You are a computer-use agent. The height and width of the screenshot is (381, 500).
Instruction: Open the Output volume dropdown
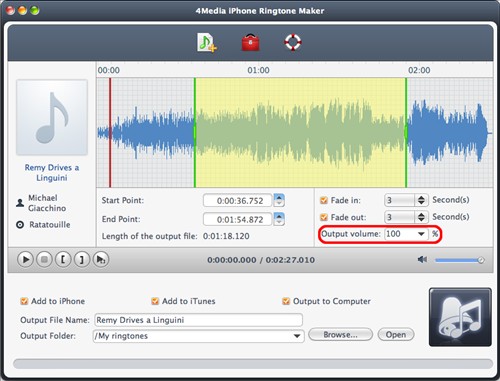tap(421, 234)
